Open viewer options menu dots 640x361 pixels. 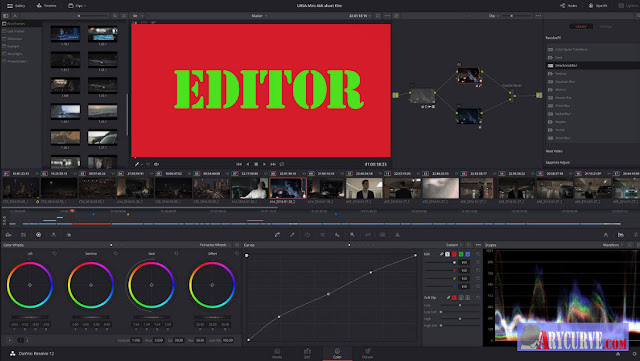[387, 16]
